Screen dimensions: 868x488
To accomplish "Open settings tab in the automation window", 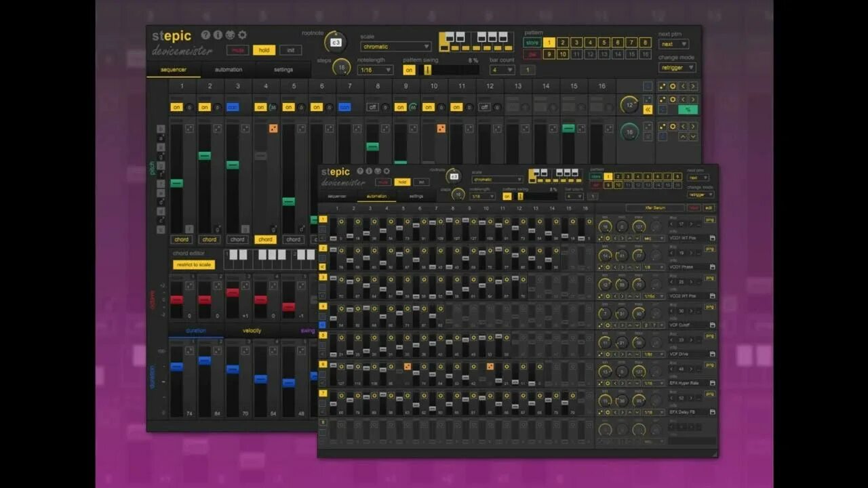I will 416,197.
